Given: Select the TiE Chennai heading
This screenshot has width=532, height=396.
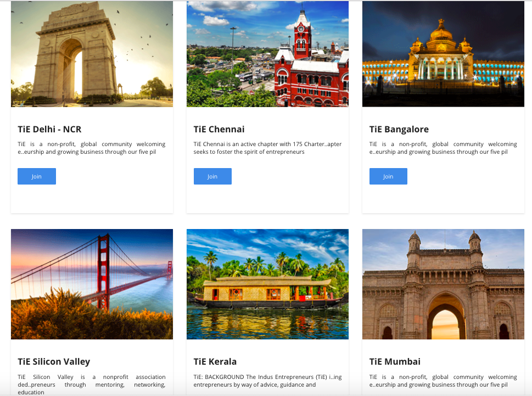Looking at the screenshot, I should point(219,129).
